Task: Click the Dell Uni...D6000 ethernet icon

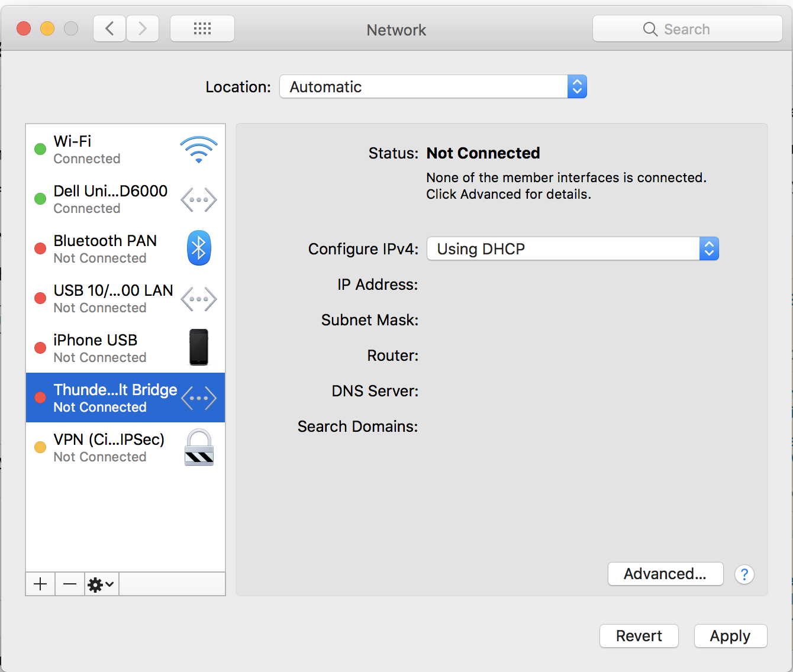Action: coord(199,199)
